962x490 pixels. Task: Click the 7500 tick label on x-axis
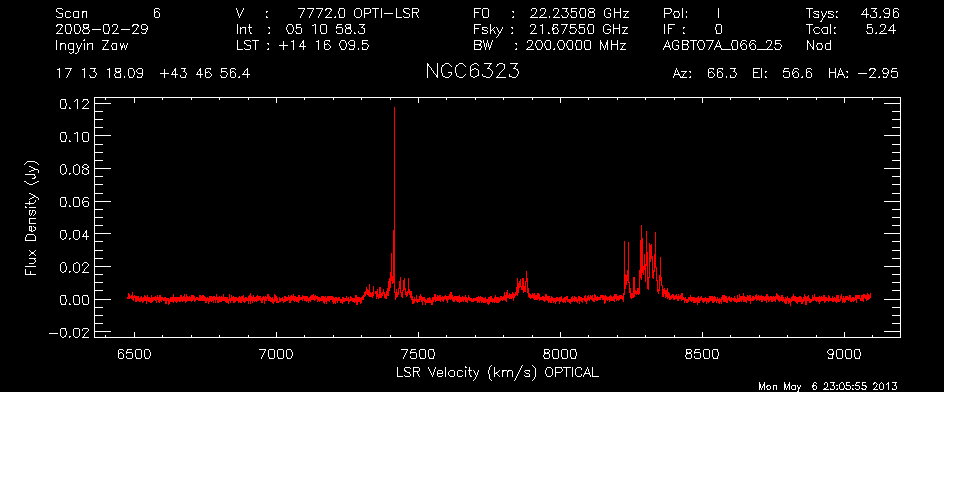coord(418,354)
